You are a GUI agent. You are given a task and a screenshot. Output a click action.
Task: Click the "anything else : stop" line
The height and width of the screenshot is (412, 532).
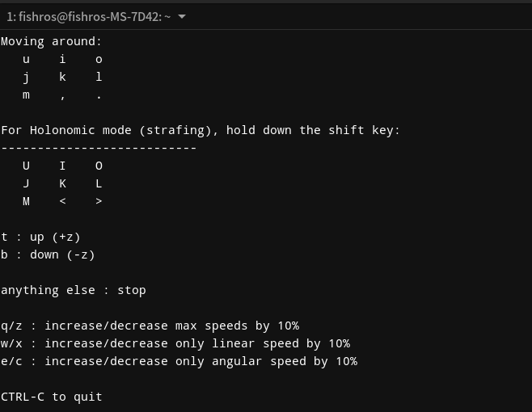pos(74,290)
